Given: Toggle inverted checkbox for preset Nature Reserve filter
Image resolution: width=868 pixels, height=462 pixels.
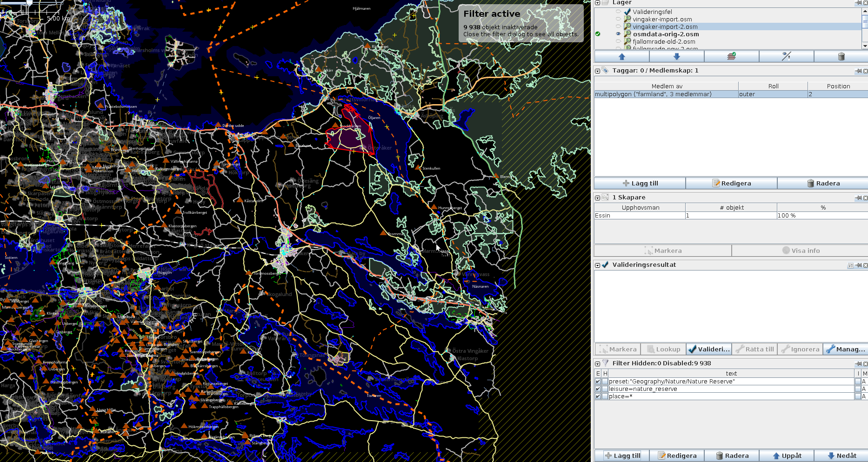Looking at the screenshot, I should pos(857,382).
